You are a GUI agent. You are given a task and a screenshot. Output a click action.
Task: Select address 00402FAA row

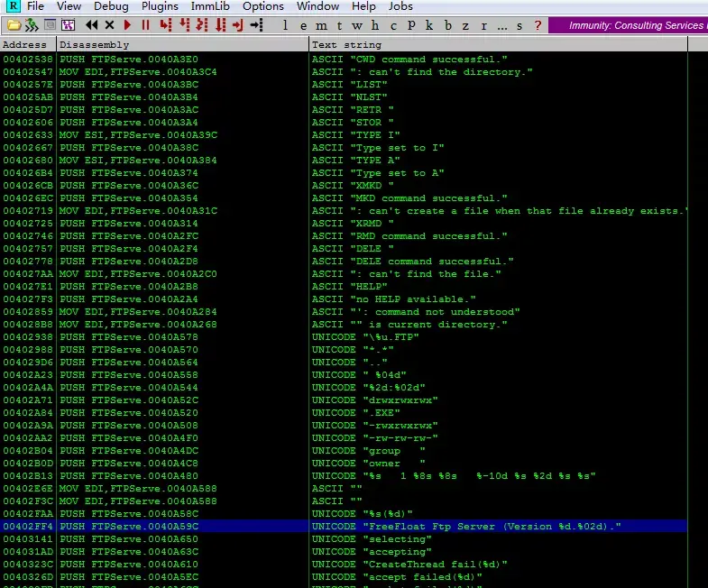(344, 513)
